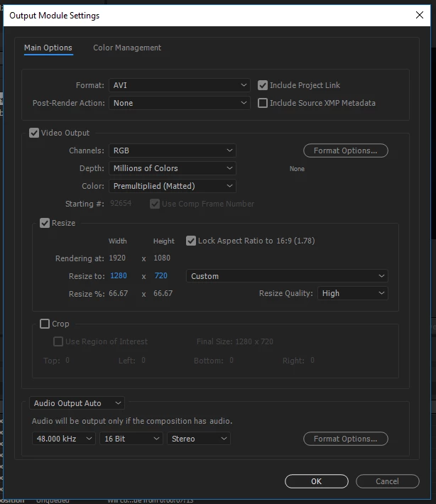Toggle the Resize checkbox
Viewport: 436px width, 504px height.
click(45, 223)
